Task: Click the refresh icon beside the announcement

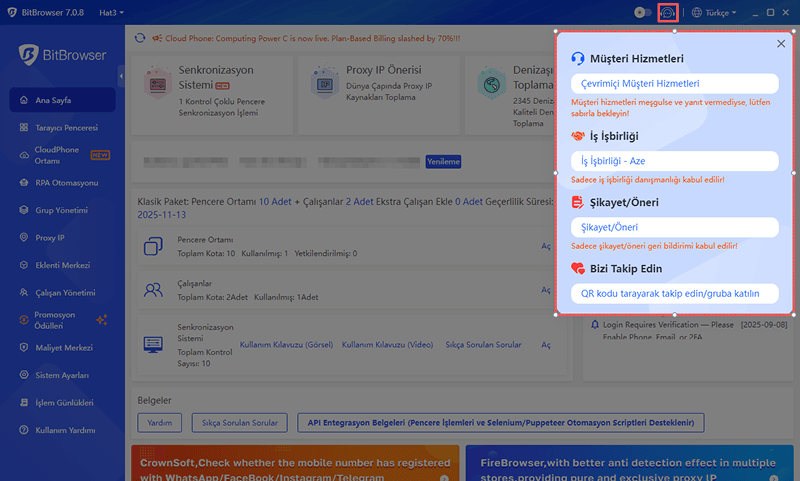Action: pyautogui.click(x=140, y=39)
